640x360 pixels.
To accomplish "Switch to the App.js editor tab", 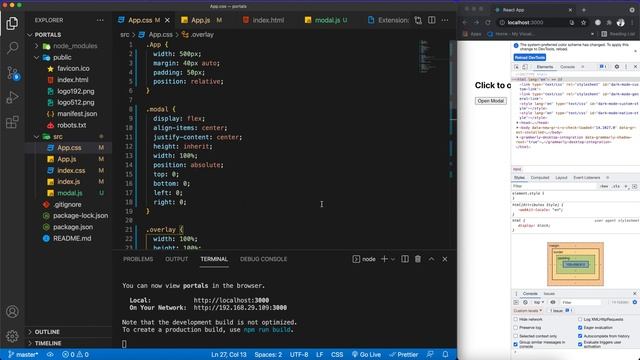I will coord(201,20).
